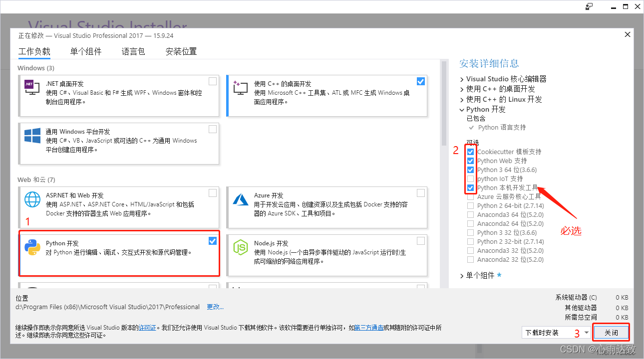The image size is (644, 359).
Task: Uncheck the 使用 C++ 的桌面开发 workload checkbox
Action: coord(421,81)
